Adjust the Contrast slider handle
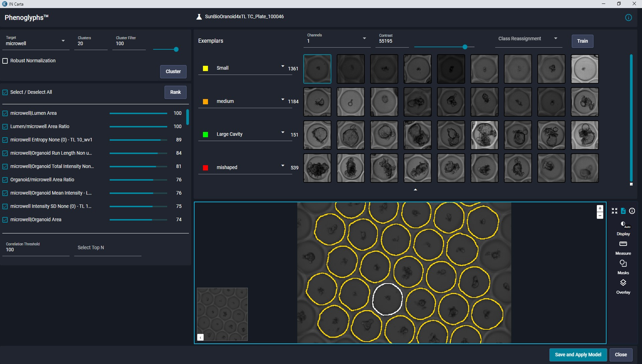The width and height of the screenshot is (642, 364). click(x=465, y=47)
